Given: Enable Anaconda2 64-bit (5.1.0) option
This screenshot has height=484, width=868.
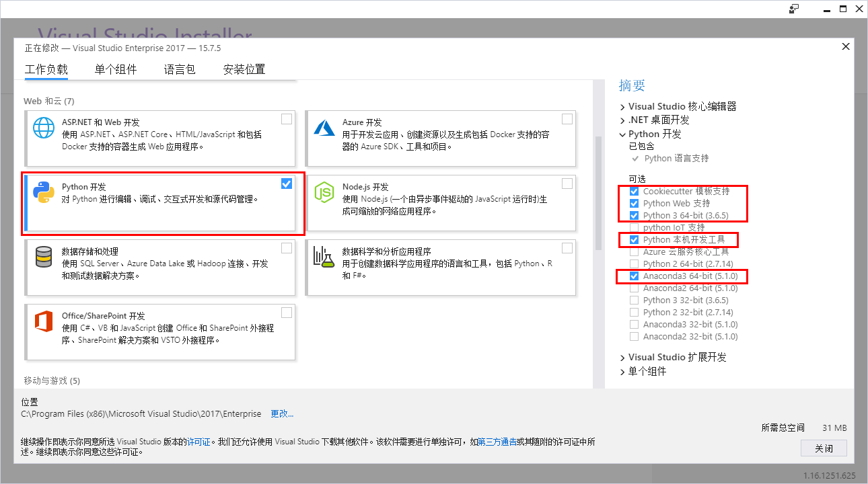Looking at the screenshot, I should coord(634,288).
